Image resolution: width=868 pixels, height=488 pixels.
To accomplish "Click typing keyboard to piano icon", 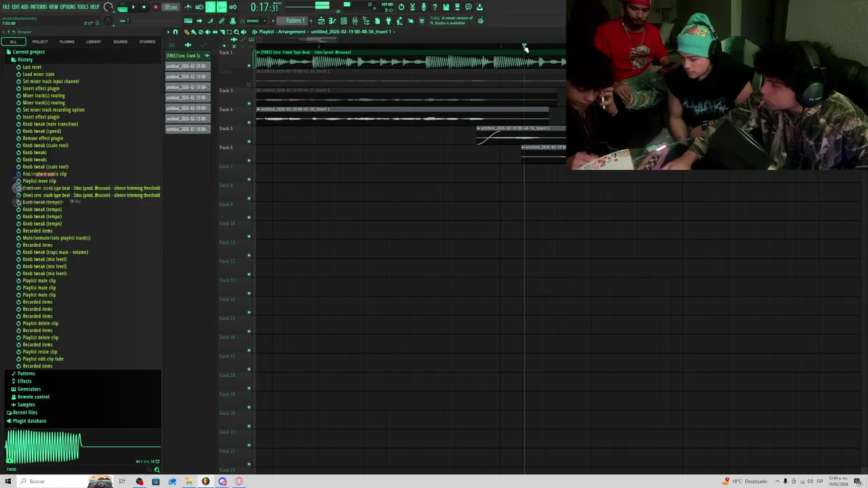I will (188, 21).
